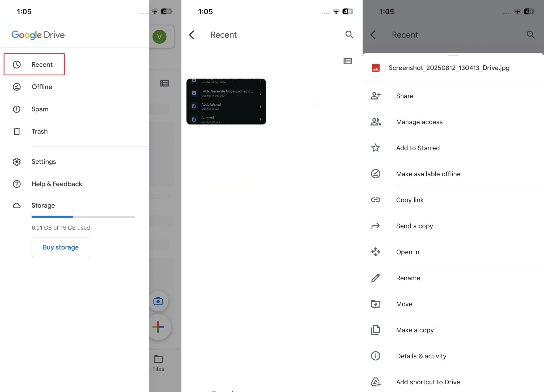Choose Make a copy
544x392 pixels.
click(x=453, y=330)
